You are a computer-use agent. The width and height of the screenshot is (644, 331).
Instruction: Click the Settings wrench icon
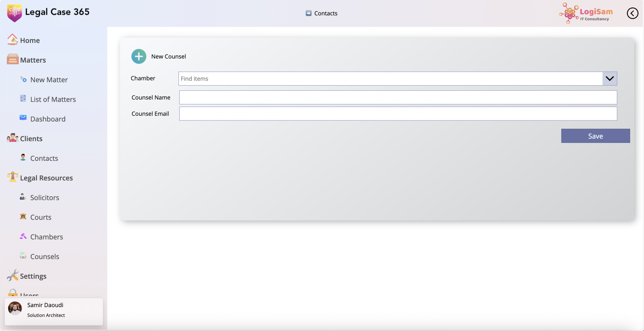(12, 275)
